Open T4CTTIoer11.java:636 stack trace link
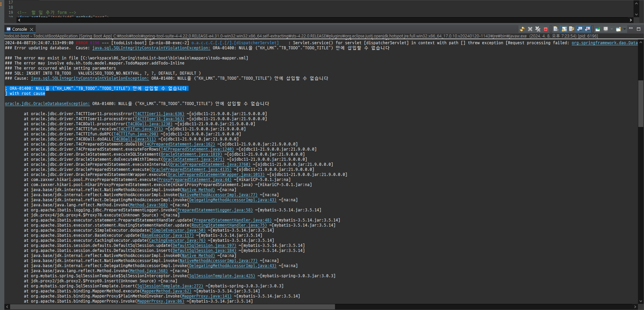The width and height of the screenshot is (644, 310). (x=159, y=114)
